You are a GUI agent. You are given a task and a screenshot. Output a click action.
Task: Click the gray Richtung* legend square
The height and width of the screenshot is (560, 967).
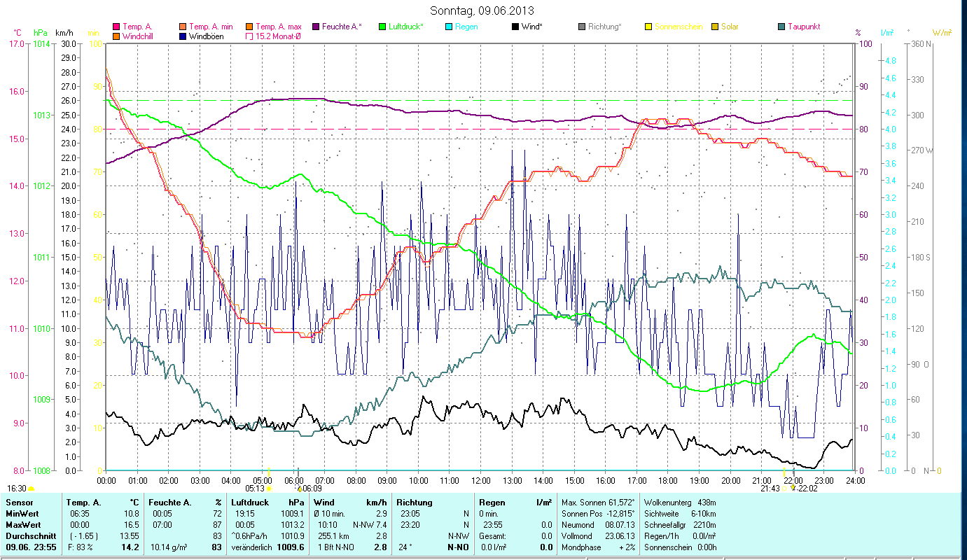point(581,27)
